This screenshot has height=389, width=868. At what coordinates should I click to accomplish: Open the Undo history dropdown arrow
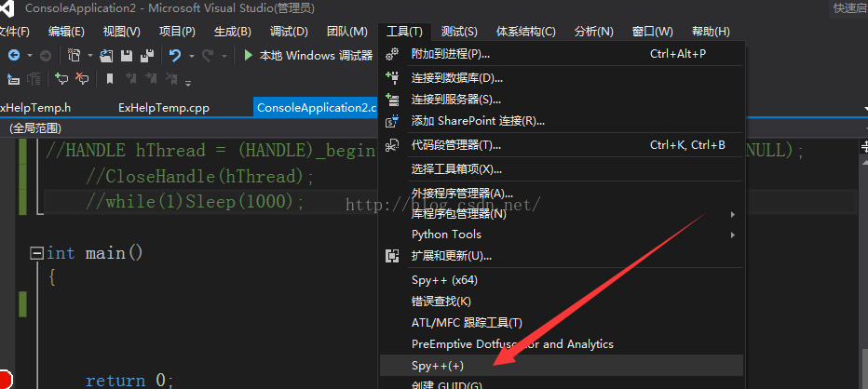coord(192,56)
